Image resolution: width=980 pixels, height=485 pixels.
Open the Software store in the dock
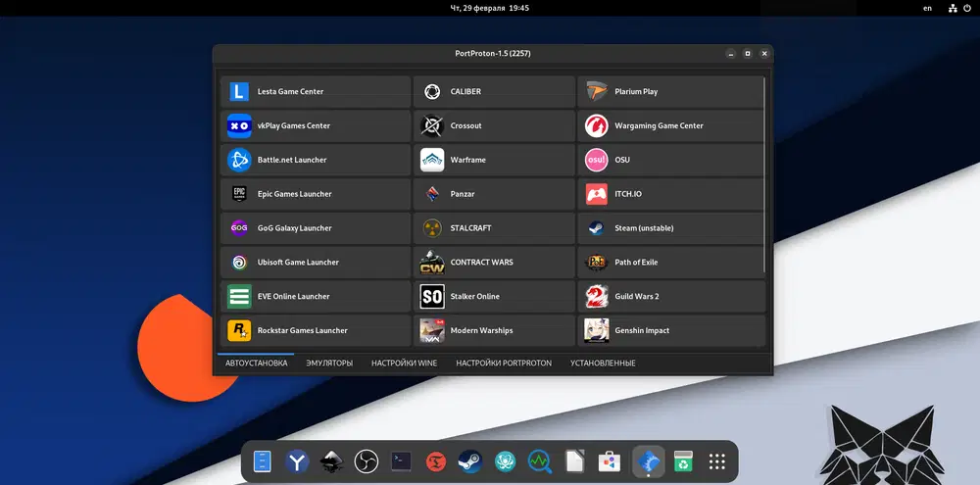[609, 461]
